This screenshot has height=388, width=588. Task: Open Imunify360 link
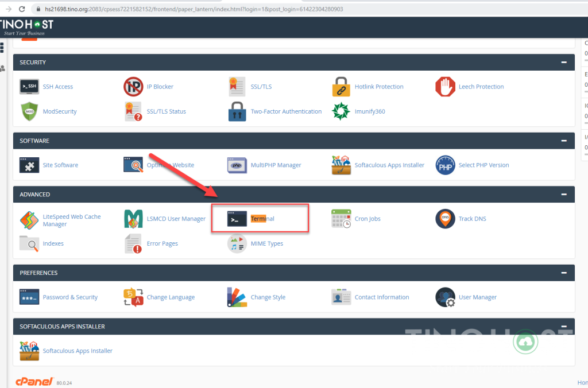pyautogui.click(x=370, y=111)
